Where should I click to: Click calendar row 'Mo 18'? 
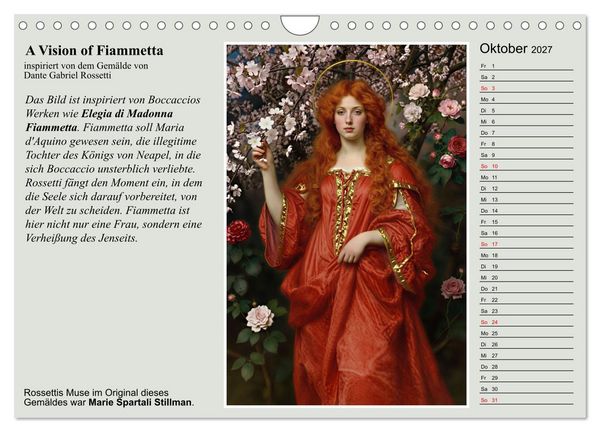527,255
